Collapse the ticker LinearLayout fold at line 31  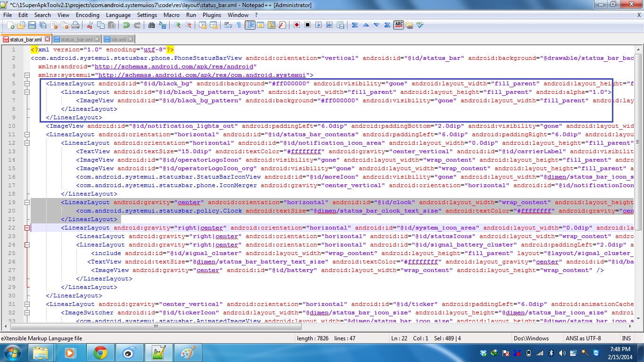click(27, 304)
